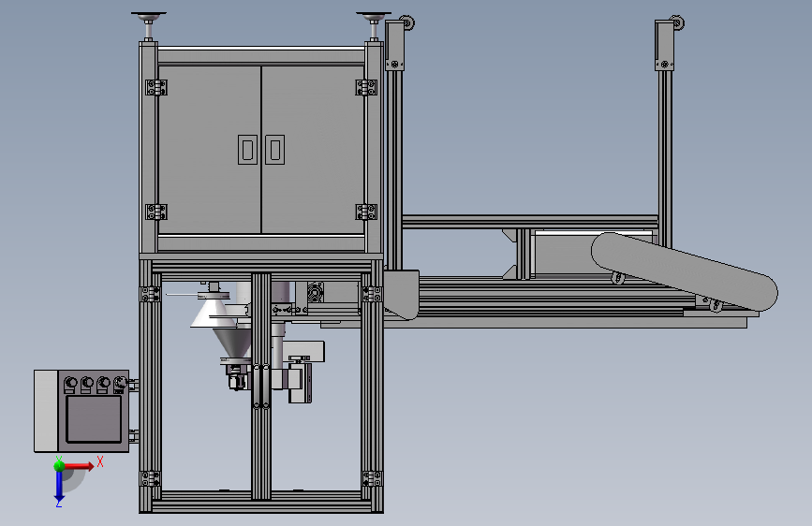Viewport: 812px width, 526px height.
Task: Select the center vertical aluminum profile post
Action: pos(261,387)
